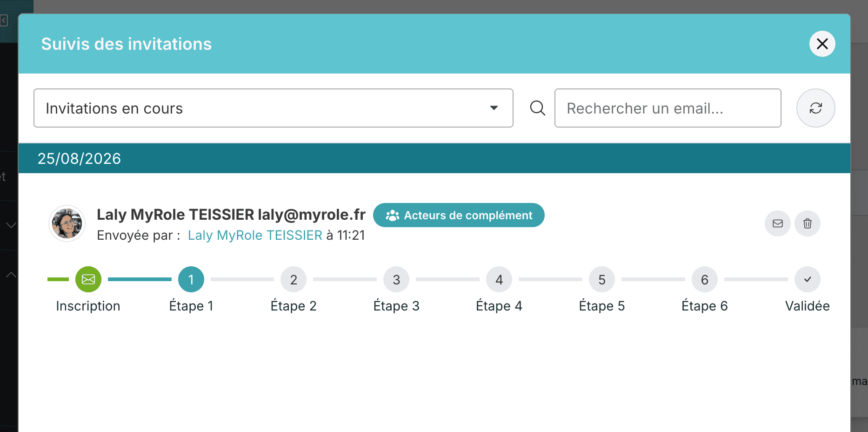Select step circle 5

coord(602,279)
